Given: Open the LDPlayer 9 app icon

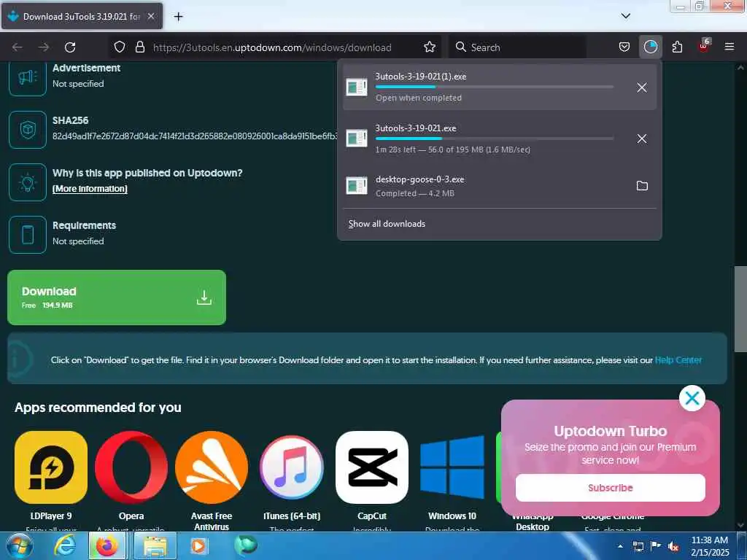Looking at the screenshot, I should pyautogui.click(x=51, y=467).
